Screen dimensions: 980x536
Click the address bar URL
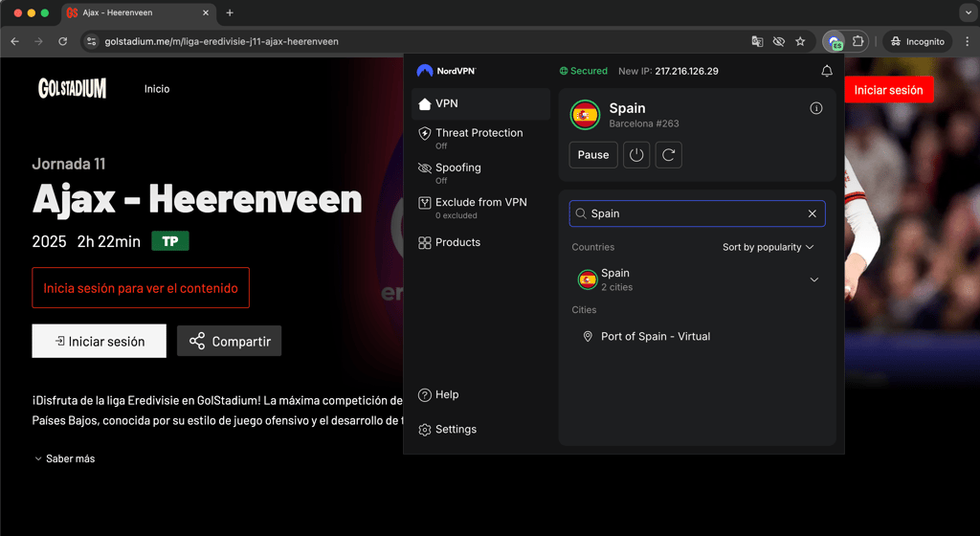pos(221,41)
